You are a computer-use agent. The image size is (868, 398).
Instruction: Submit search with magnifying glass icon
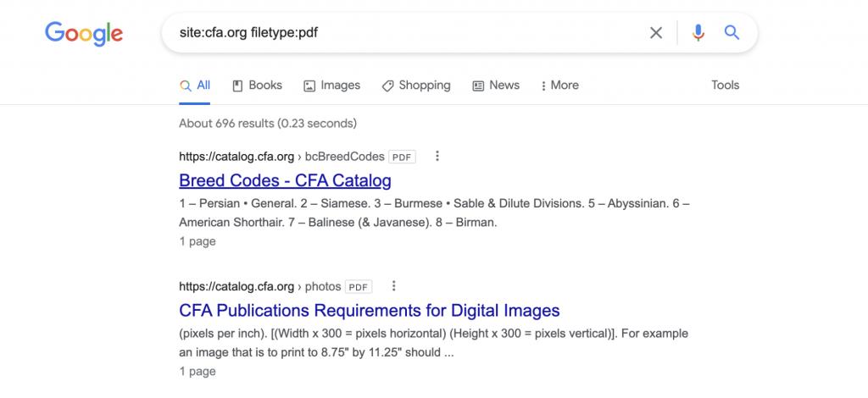click(732, 33)
